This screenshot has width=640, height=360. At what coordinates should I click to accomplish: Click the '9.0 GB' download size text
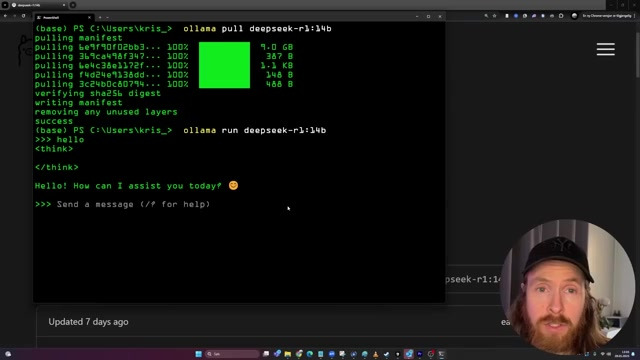[x=277, y=47]
